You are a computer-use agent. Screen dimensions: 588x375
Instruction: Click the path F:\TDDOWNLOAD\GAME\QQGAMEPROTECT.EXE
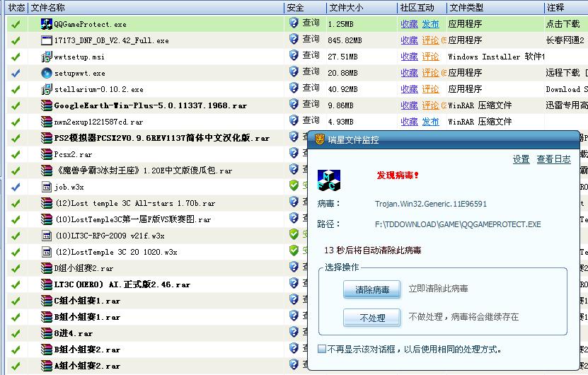458,224
